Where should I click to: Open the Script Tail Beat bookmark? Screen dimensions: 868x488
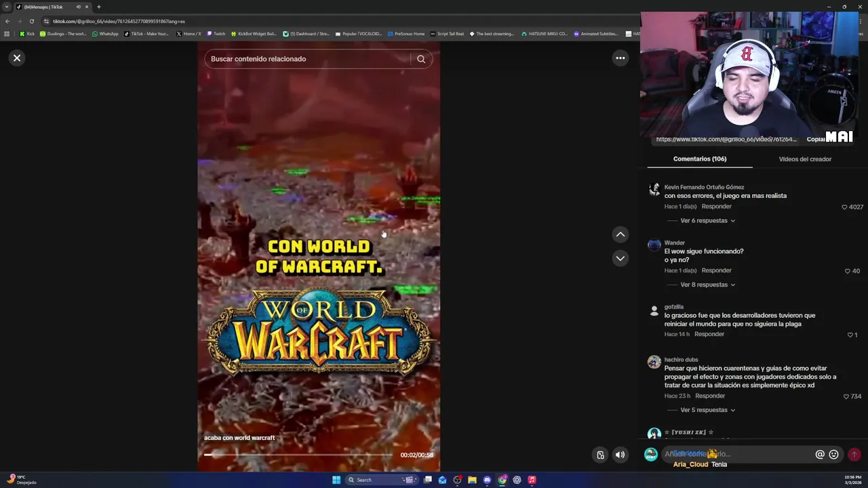coord(447,34)
